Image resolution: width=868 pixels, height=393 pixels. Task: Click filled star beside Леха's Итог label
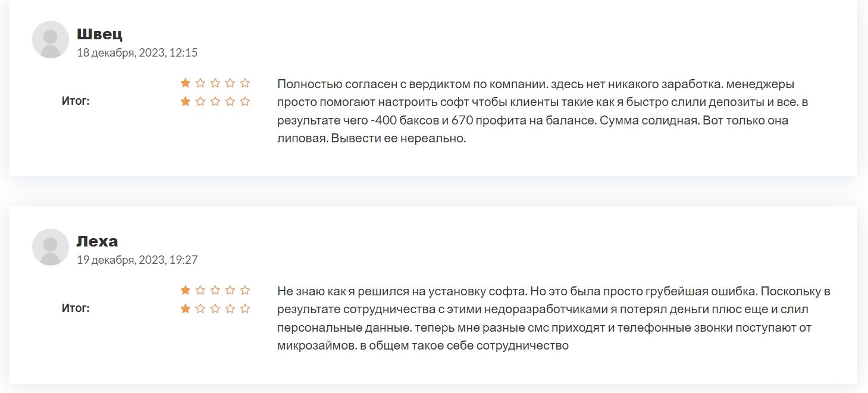[x=186, y=308]
